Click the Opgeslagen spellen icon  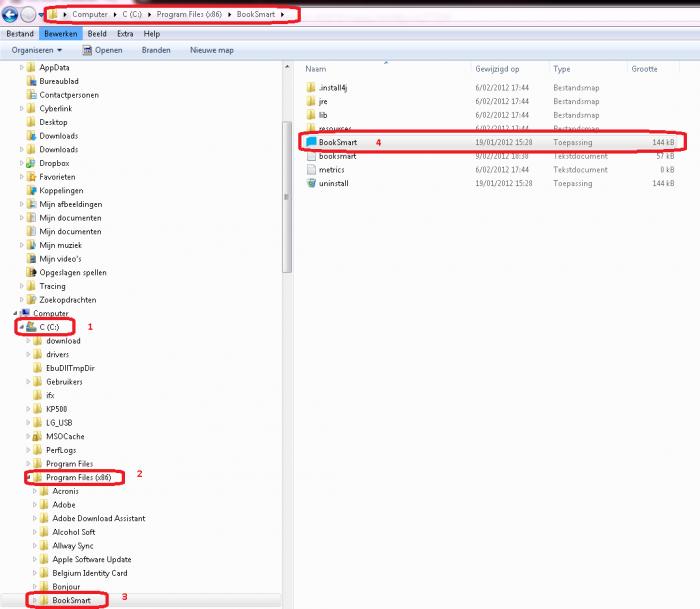[31, 272]
